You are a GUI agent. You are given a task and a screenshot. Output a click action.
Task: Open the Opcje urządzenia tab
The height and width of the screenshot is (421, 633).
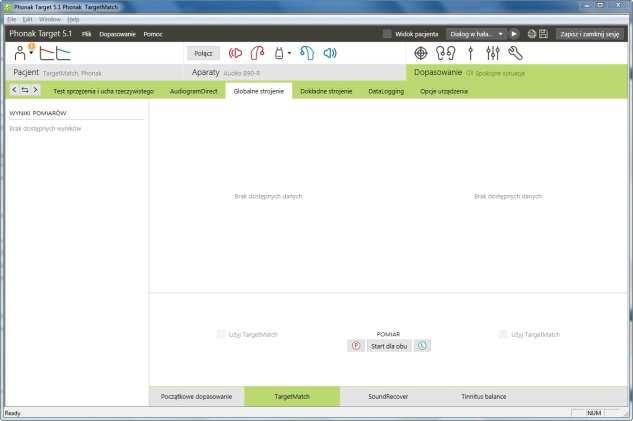444,91
